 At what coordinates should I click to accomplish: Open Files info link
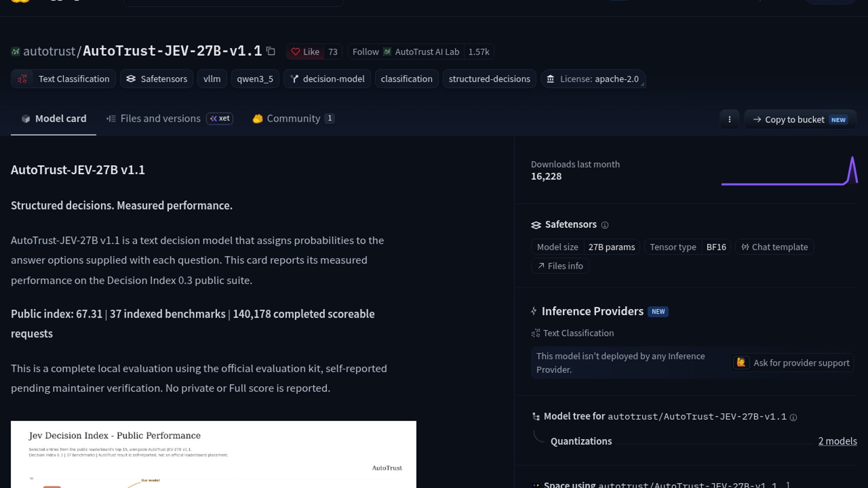point(560,266)
